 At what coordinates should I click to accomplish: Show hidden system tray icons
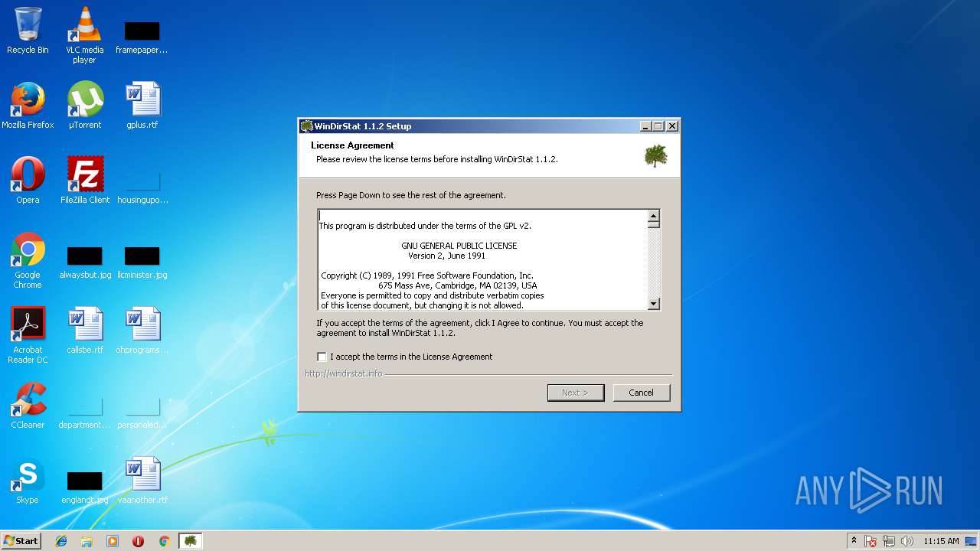coord(854,541)
